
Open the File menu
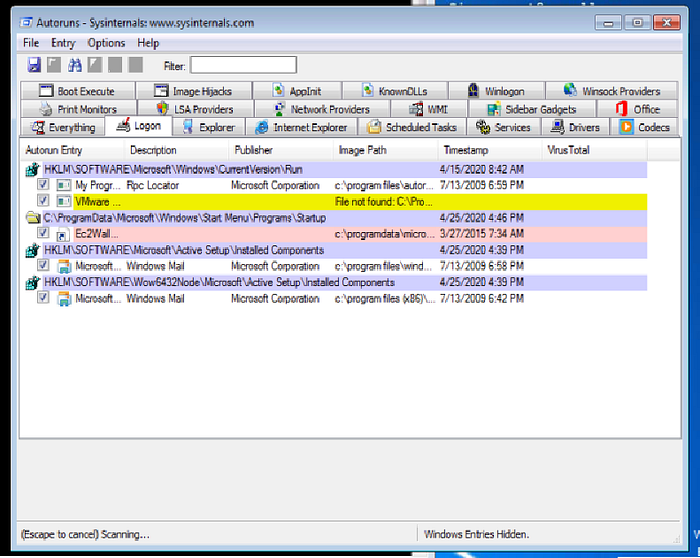point(31,43)
